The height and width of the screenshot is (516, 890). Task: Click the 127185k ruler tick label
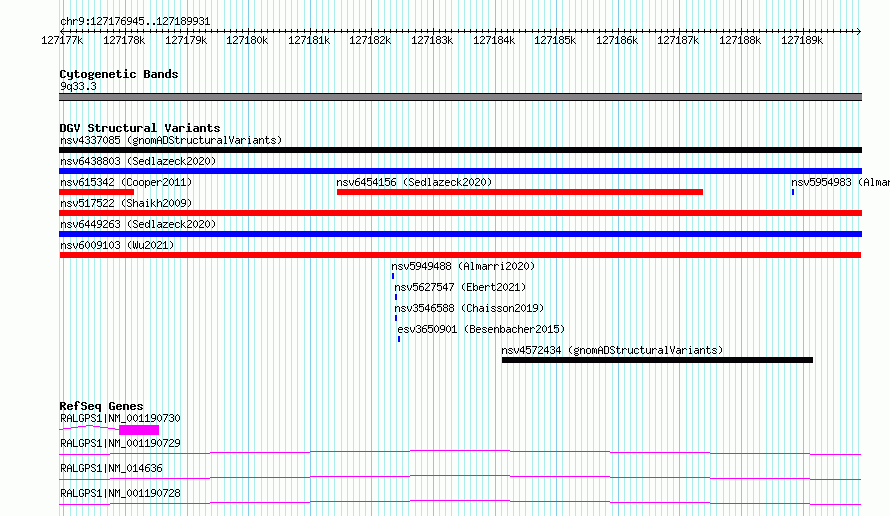point(555,40)
